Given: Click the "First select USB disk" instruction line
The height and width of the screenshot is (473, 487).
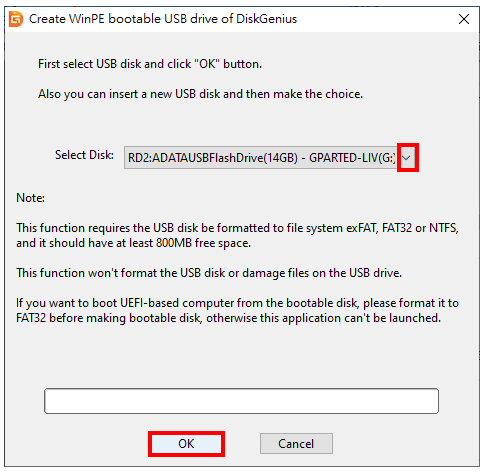Looking at the screenshot, I should click(x=150, y=64).
